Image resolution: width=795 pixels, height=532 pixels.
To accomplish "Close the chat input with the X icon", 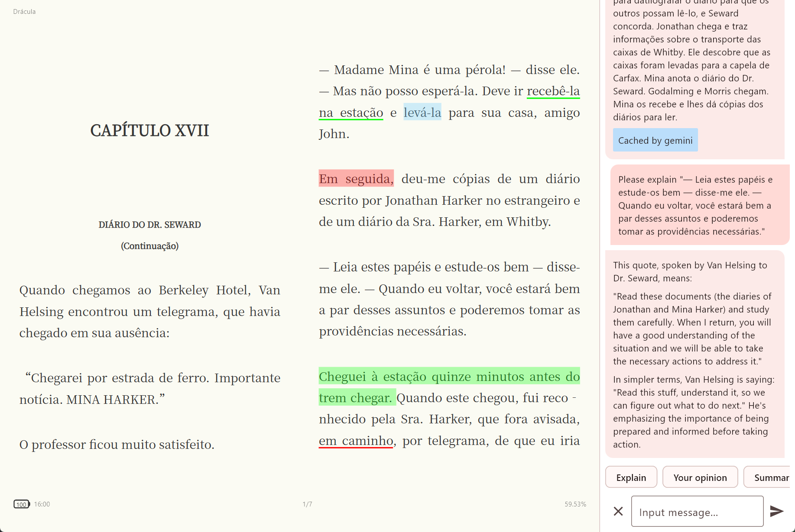I will pos(618,511).
